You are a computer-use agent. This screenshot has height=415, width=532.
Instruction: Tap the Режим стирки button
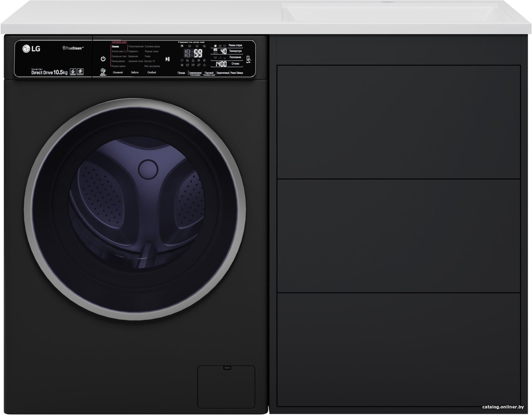236,45
